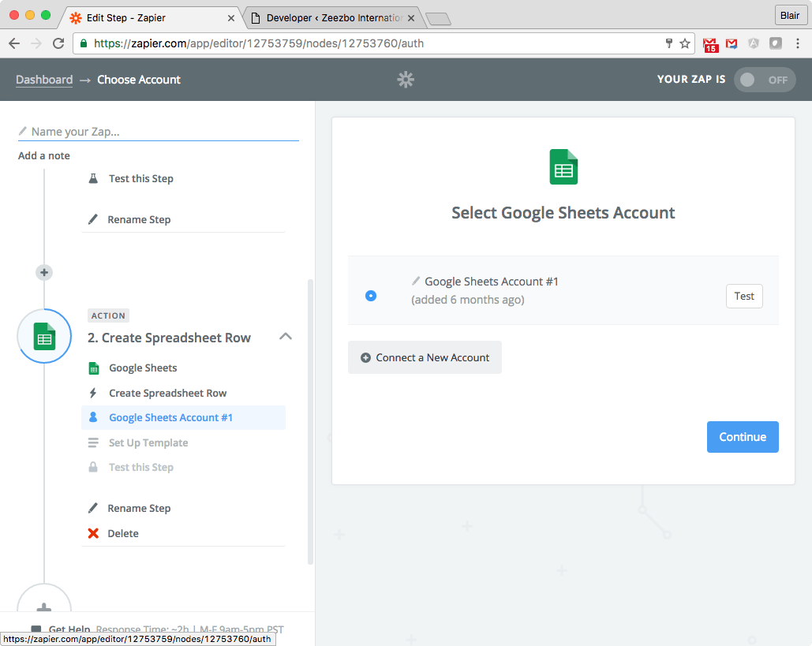
Task: Open the calendar extension showing 15
Action: [710, 44]
